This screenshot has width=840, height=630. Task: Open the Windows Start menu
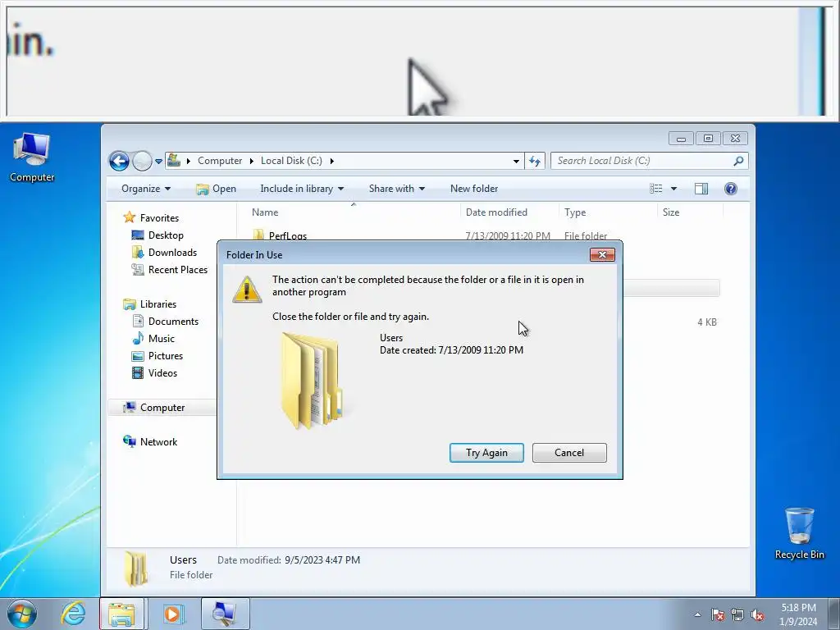pos(22,614)
